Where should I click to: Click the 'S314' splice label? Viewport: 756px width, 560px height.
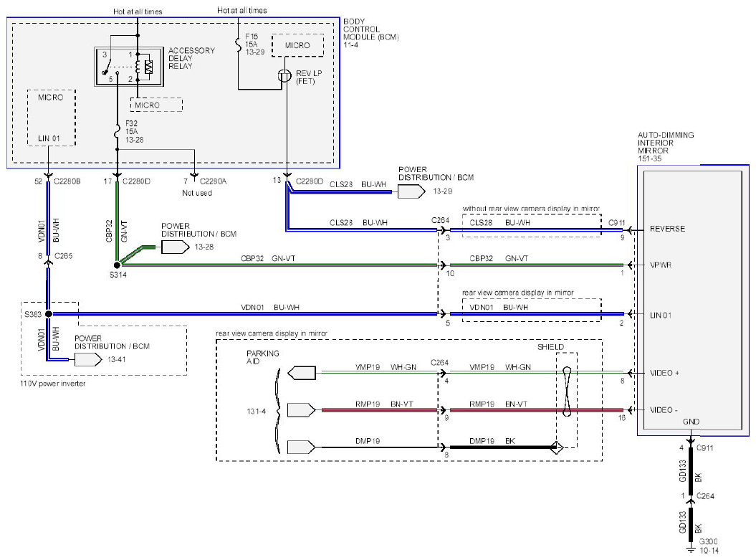tap(118, 275)
